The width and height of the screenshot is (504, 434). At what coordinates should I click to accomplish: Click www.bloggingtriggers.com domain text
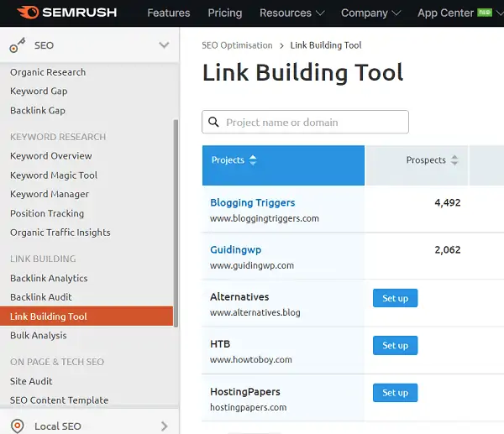265,218
